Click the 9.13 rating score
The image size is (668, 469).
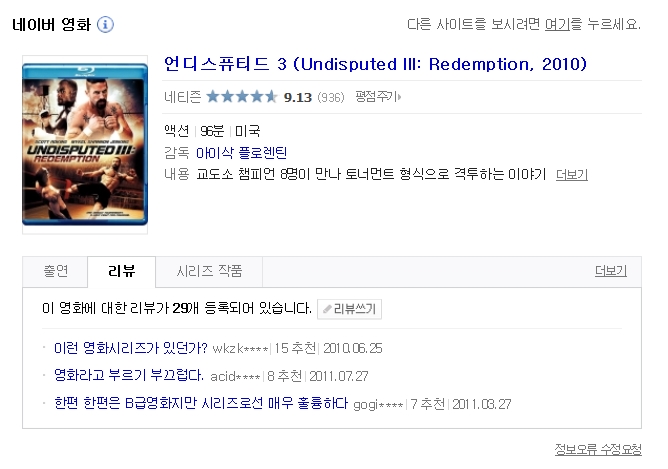point(298,98)
